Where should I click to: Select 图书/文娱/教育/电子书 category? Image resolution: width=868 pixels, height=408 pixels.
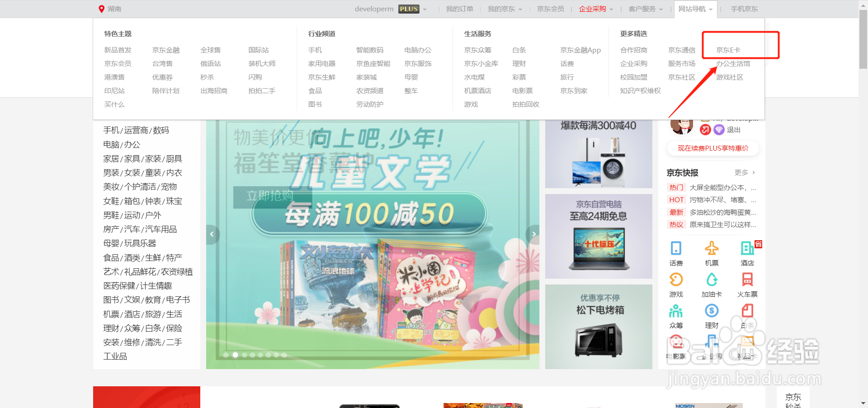(x=146, y=299)
